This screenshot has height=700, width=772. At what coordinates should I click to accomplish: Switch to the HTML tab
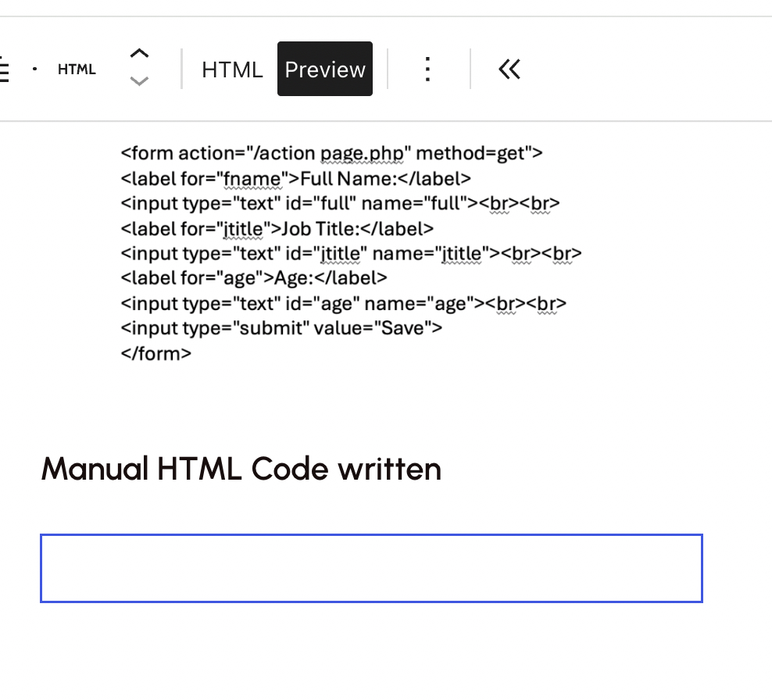[x=232, y=70]
